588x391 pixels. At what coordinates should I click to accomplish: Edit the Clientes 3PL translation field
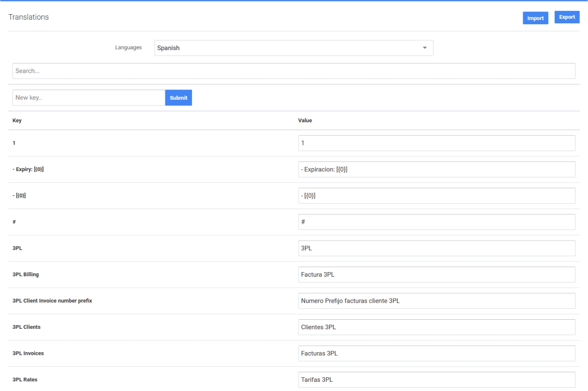tap(436, 327)
